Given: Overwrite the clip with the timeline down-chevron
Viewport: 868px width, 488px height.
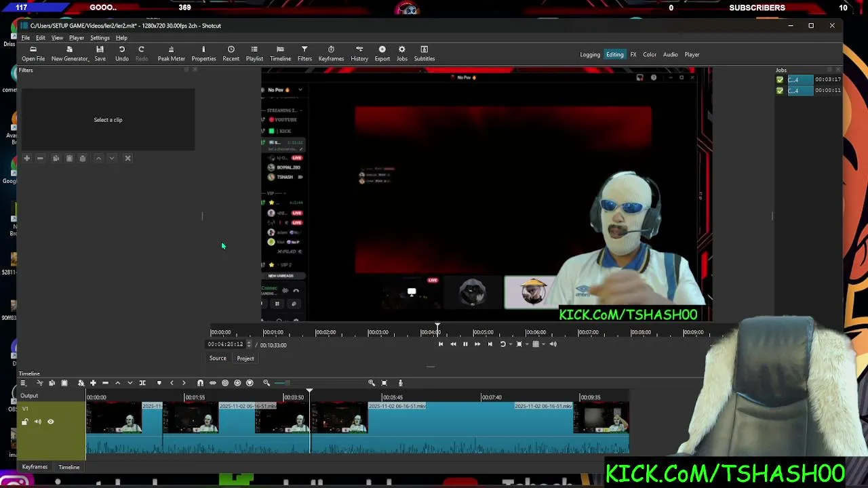Looking at the screenshot, I should [130, 383].
